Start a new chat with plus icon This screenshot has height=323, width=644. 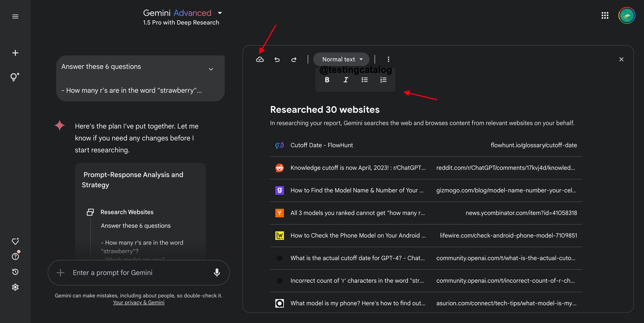pos(15,53)
